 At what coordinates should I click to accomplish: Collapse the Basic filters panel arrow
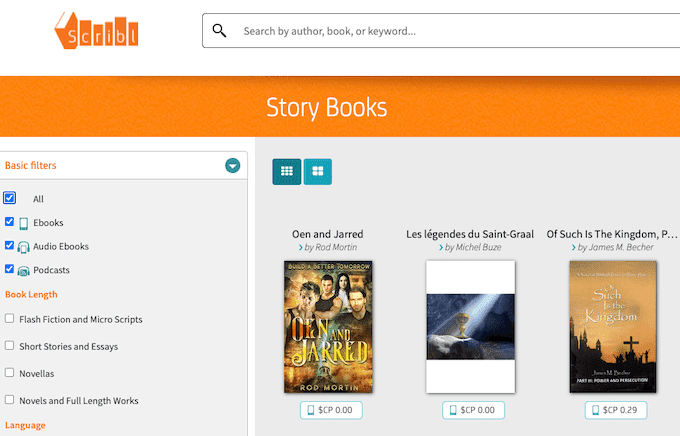coord(232,166)
